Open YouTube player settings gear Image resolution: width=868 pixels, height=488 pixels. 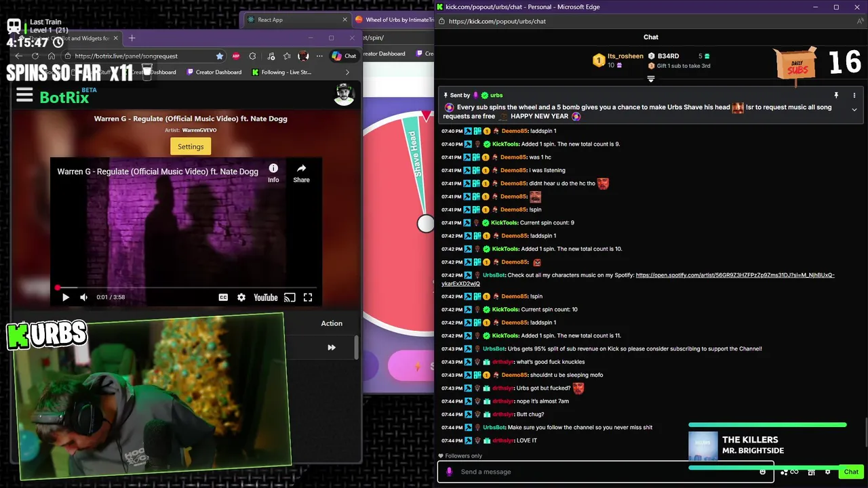[x=241, y=297]
